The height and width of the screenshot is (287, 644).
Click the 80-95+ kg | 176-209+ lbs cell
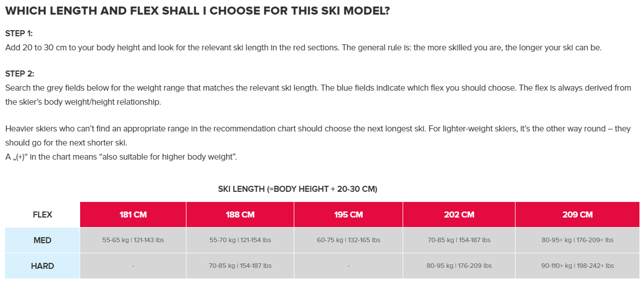[x=577, y=240]
